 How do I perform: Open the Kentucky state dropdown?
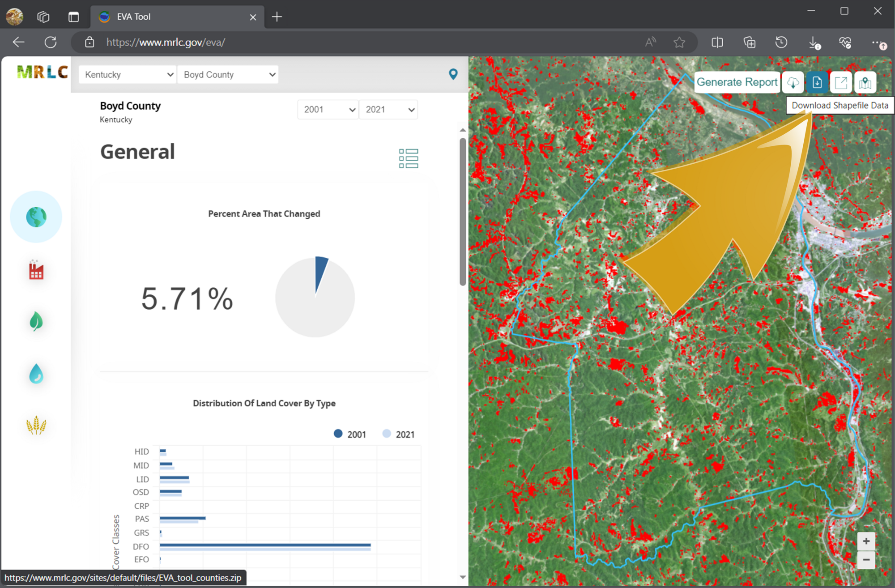(x=127, y=74)
